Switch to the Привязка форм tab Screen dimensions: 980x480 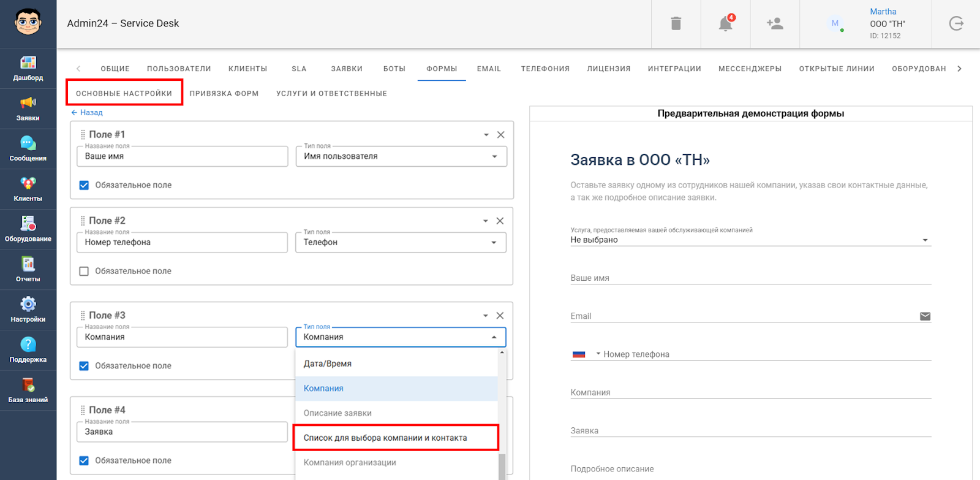tap(224, 94)
